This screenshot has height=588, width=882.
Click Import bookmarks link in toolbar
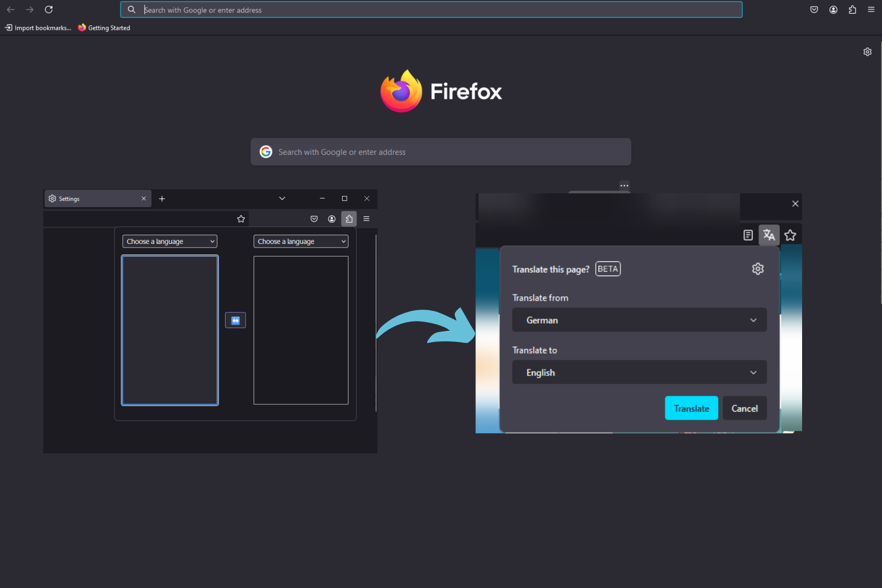(x=37, y=28)
